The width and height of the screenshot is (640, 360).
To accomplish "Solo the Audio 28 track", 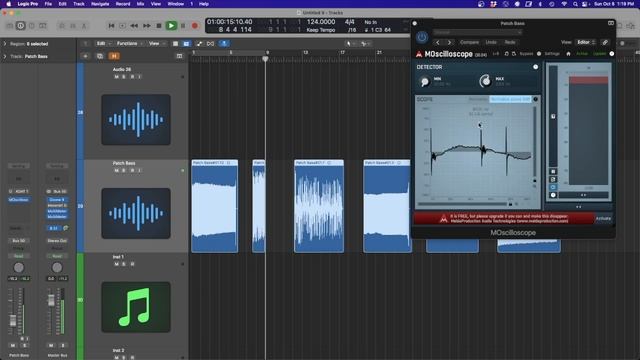I will pos(124,77).
